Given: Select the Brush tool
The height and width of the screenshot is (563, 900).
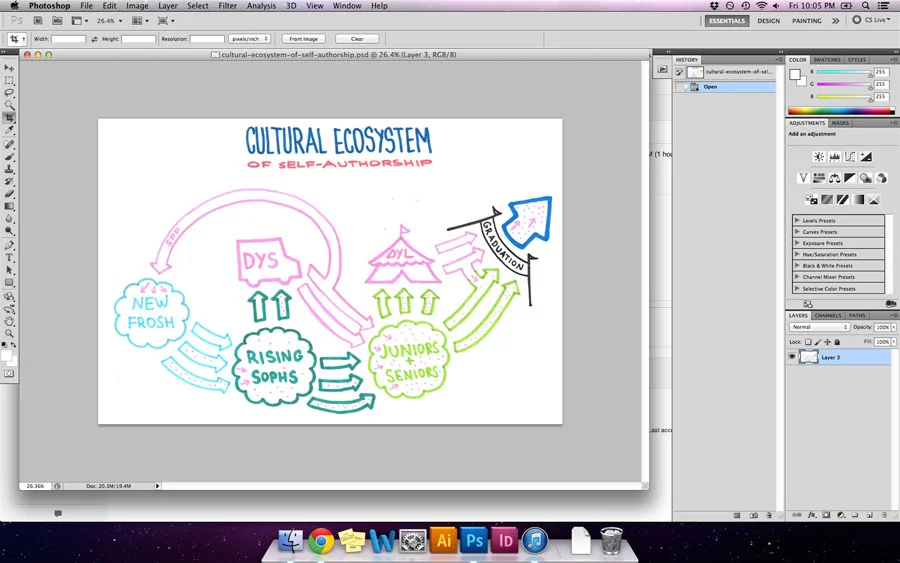Looking at the screenshot, I should tap(9, 157).
